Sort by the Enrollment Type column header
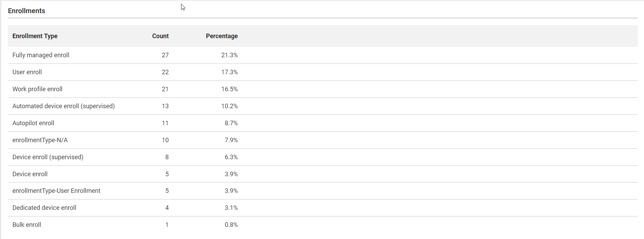Viewport: 644px width, 239px height. coord(35,36)
